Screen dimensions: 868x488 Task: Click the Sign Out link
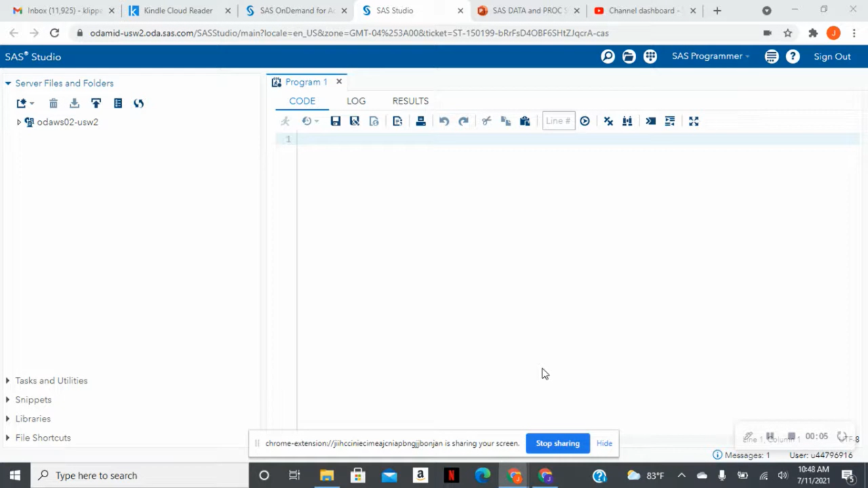click(832, 57)
